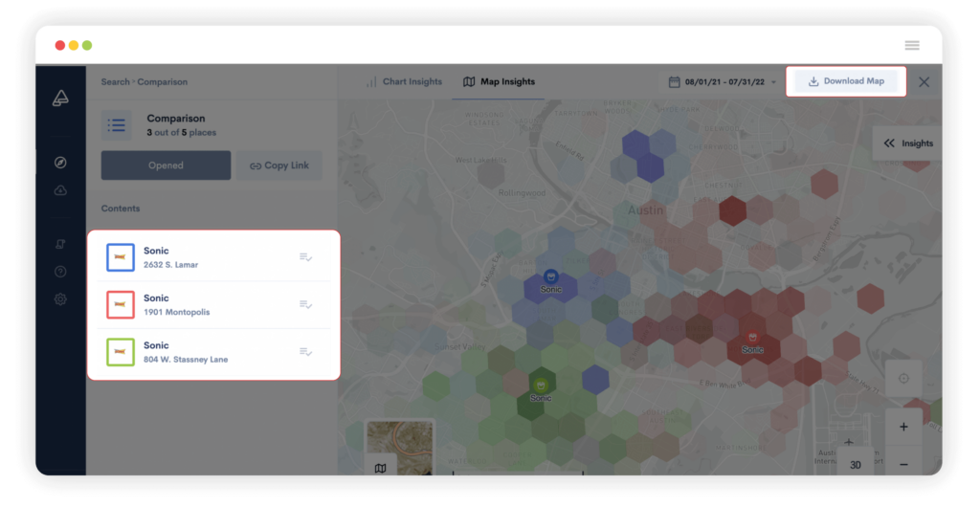Select the Sonic 804 W. Stassney Lane row
The image size is (980, 507).
click(x=213, y=352)
